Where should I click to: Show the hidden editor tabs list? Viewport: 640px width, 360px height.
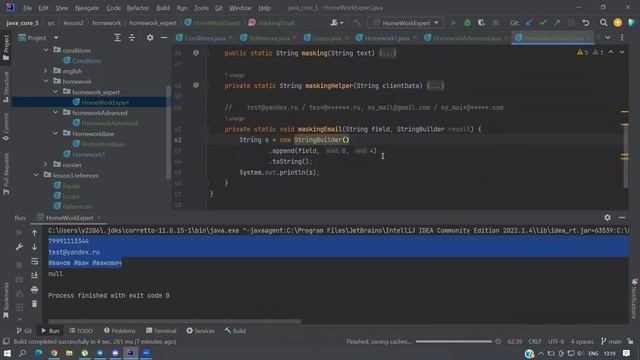pos(608,38)
